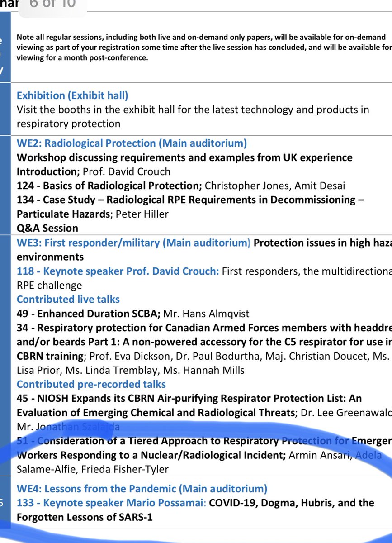
Task: Click 'viewing for a month post-conference.' line
Action: pyautogui.click(x=82, y=58)
